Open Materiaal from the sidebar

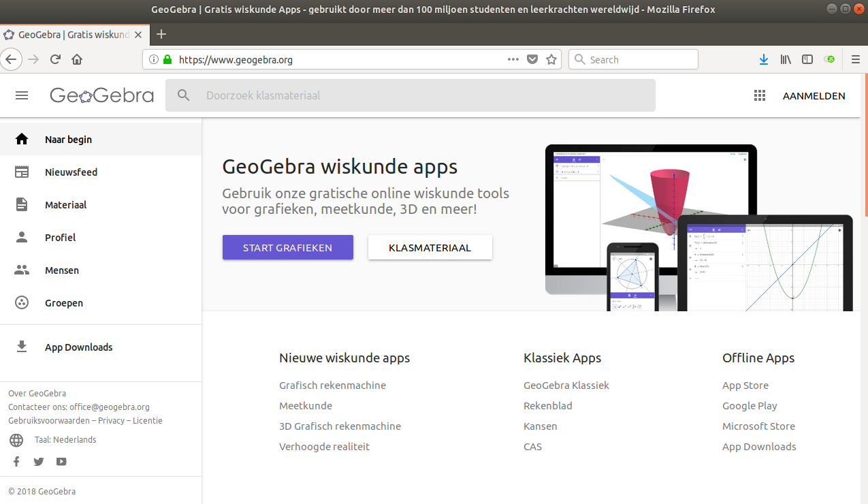[101, 204]
